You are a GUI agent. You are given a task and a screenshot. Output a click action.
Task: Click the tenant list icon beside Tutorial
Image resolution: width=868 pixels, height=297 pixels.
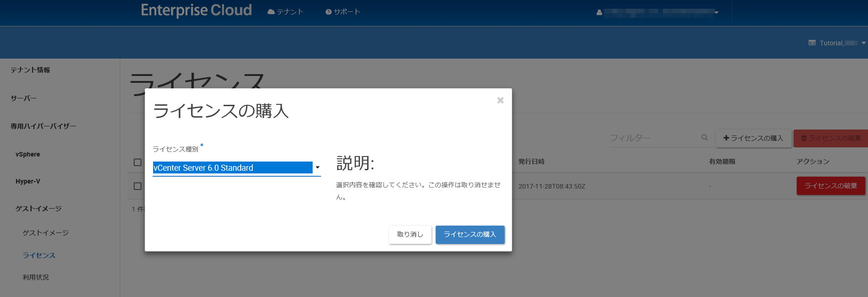(x=812, y=43)
